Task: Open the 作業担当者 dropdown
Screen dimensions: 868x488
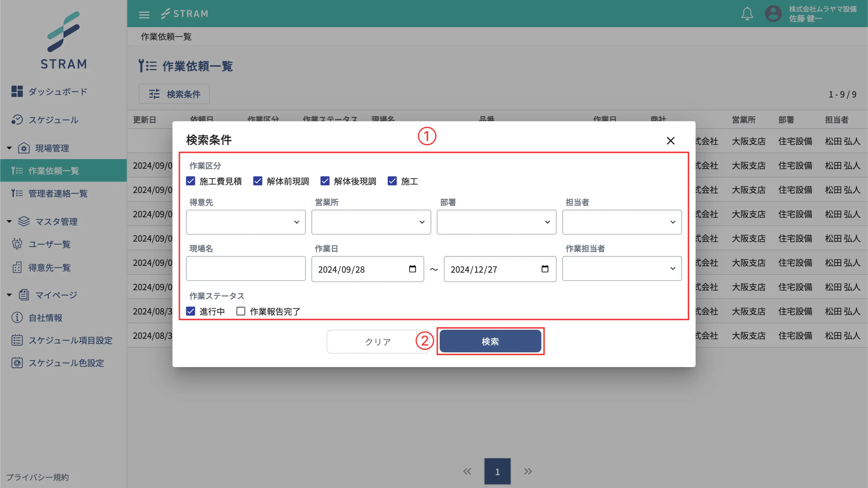Action: coord(622,269)
